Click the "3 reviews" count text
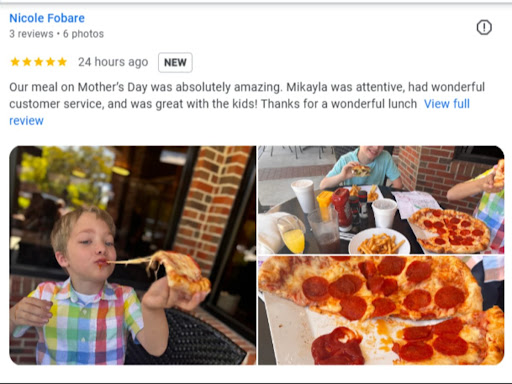Viewport: 512px width, 384px height. click(x=31, y=34)
